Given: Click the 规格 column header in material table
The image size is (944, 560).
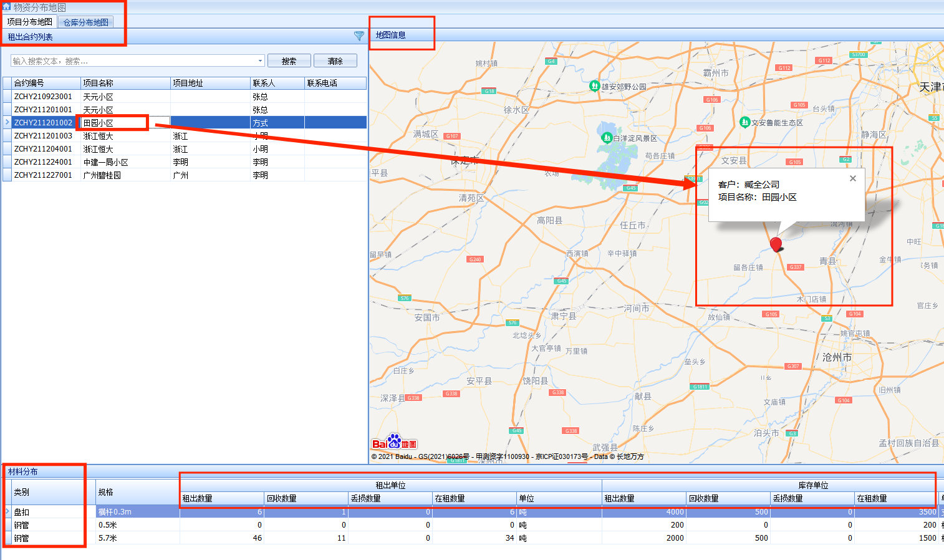Looking at the screenshot, I should pyautogui.click(x=138, y=492).
